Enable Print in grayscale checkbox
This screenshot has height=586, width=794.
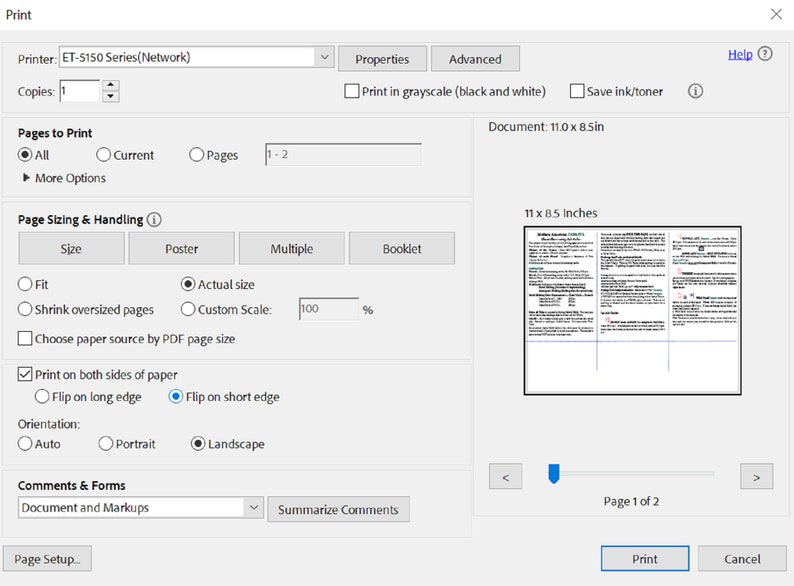[351, 91]
